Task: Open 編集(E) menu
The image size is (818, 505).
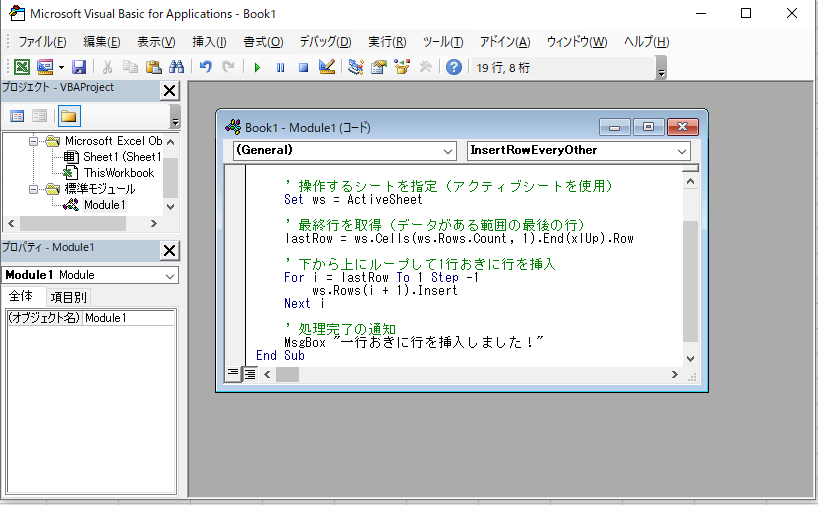Action: coord(102,42)
